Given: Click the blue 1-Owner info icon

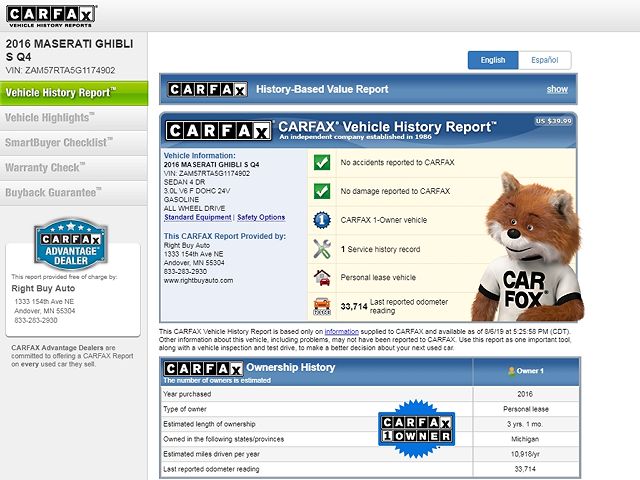Looking at the screenshot, I should 322,219.
